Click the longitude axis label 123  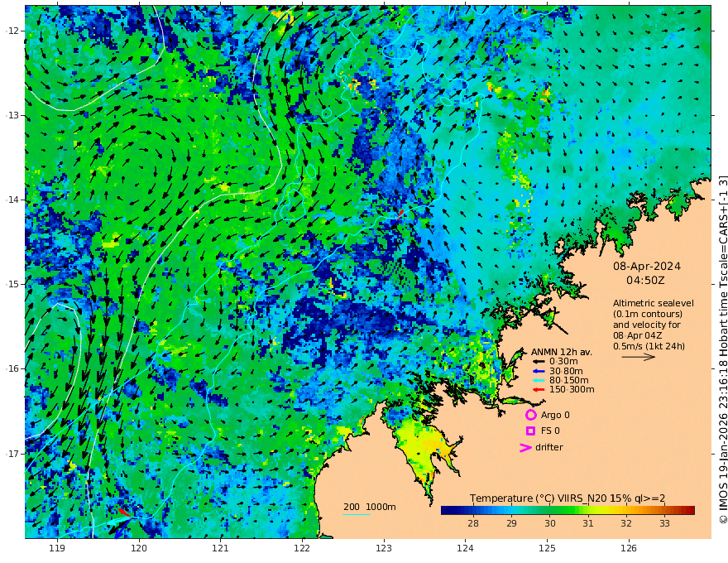[x=384, y=548]
